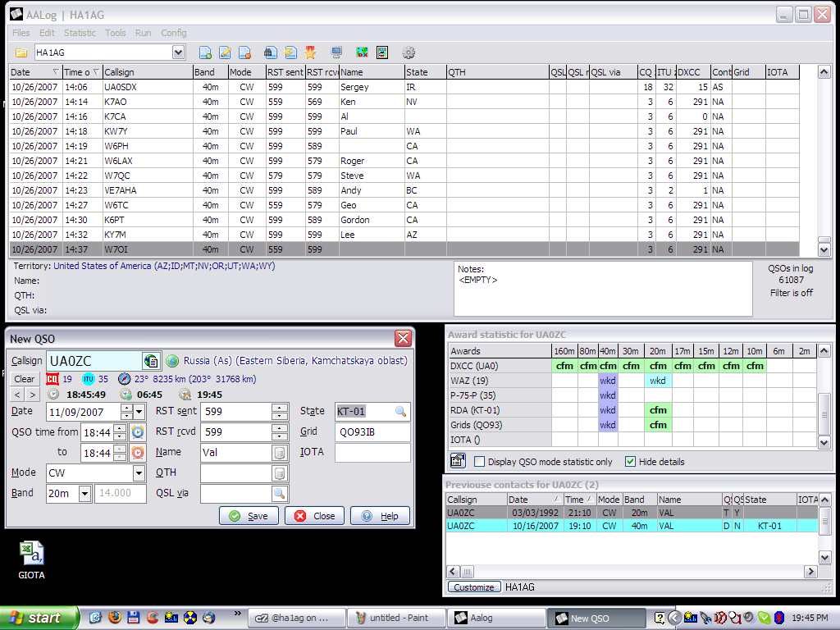The image size is (840, 630).
Task: Enable Display QSO mode statistic only
Action: (x=479, y=462)
